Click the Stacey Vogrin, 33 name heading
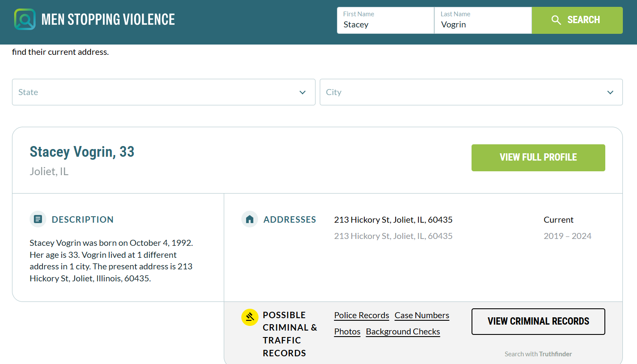637x364 pixels. tap(82, 152)
